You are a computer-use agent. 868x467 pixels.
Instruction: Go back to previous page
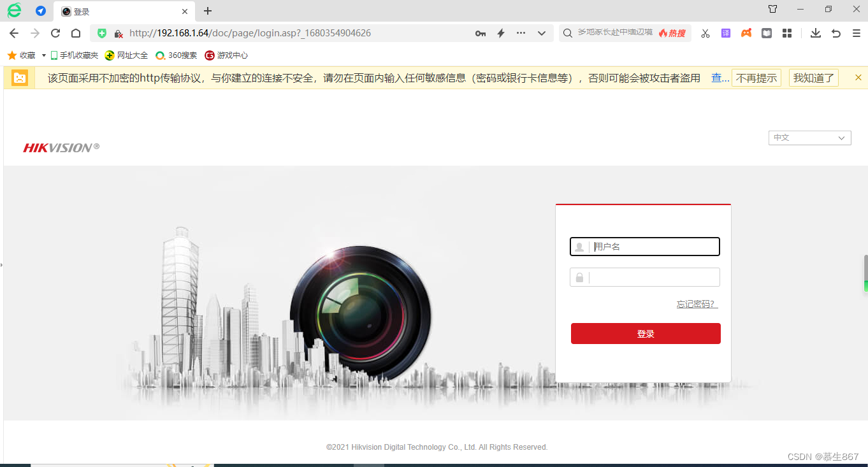[14, 33]
